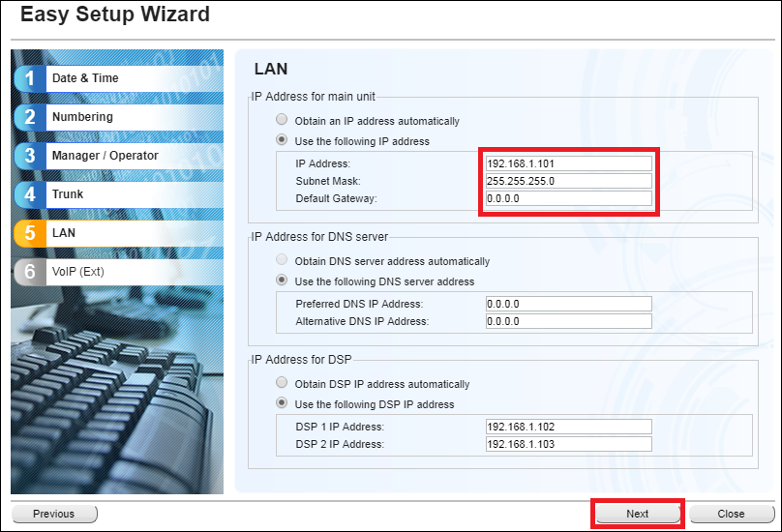The image size is (782, 532).
Task: Click the "Subnet Mask:" label
Action: point(328,181)
